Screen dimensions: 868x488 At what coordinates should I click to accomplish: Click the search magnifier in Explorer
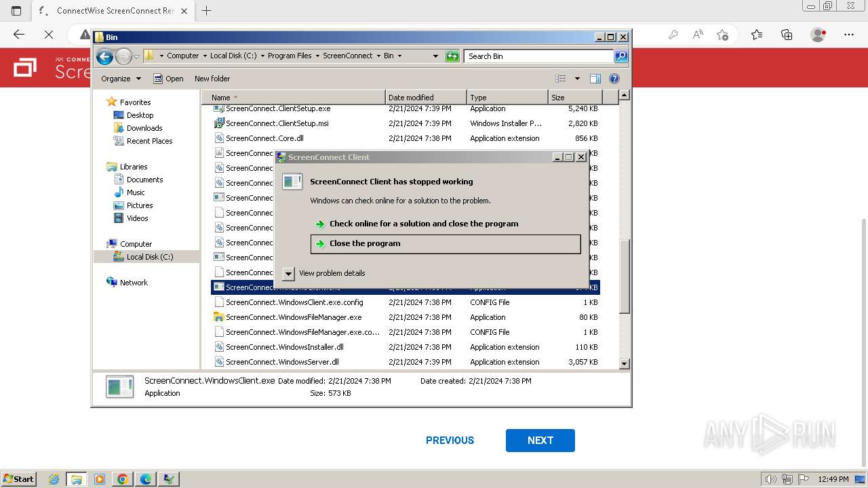(x=621, y=56)
